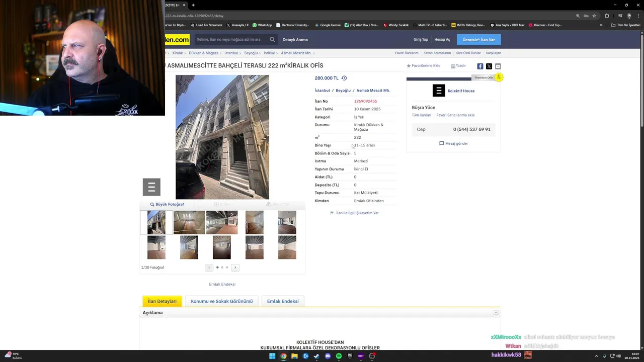Screen dimensions: 644x362
Task: Share listing on Facebook
Action: tap(480, 66)
